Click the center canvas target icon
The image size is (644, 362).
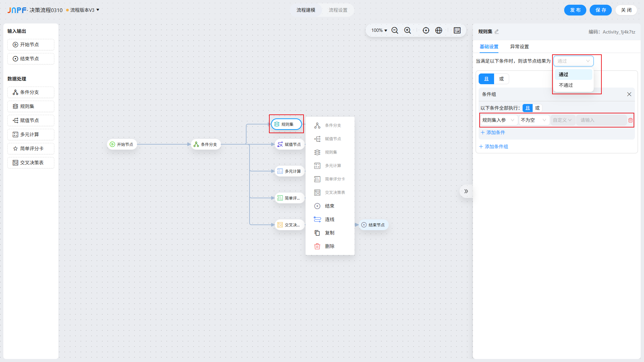click(426, 31)
